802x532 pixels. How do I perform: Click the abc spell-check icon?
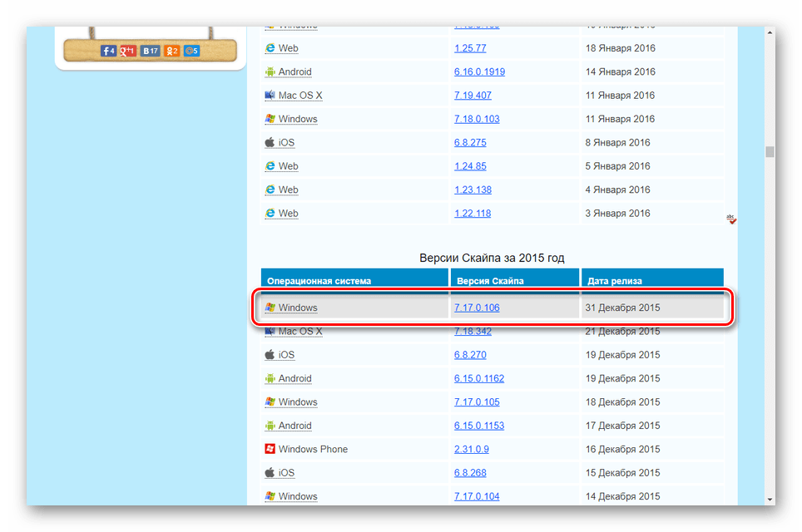(731, 219)
